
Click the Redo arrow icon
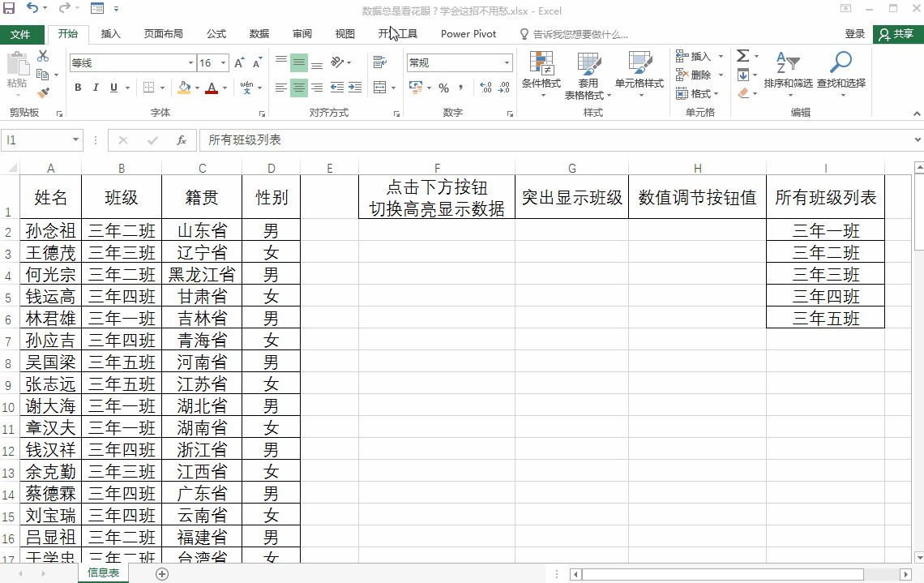coord(65,8)
